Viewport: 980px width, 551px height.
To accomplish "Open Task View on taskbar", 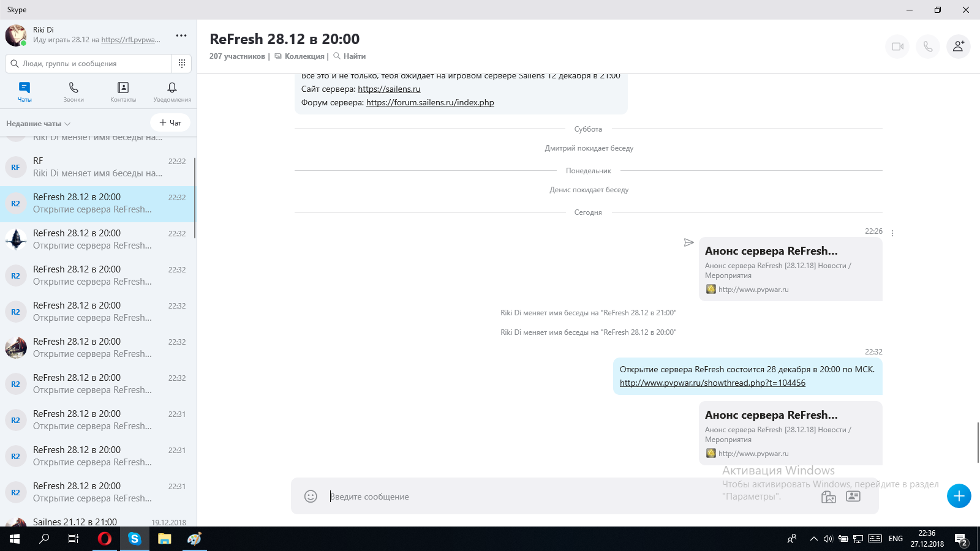I will pyautogui.click(x=73, y=539).
